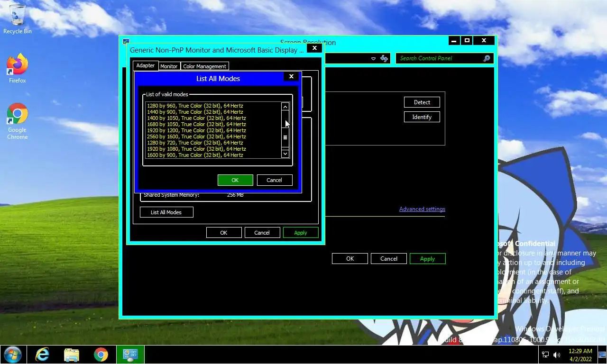
Task: Close the List All Modes dialog
Action: tap(291, 76)
